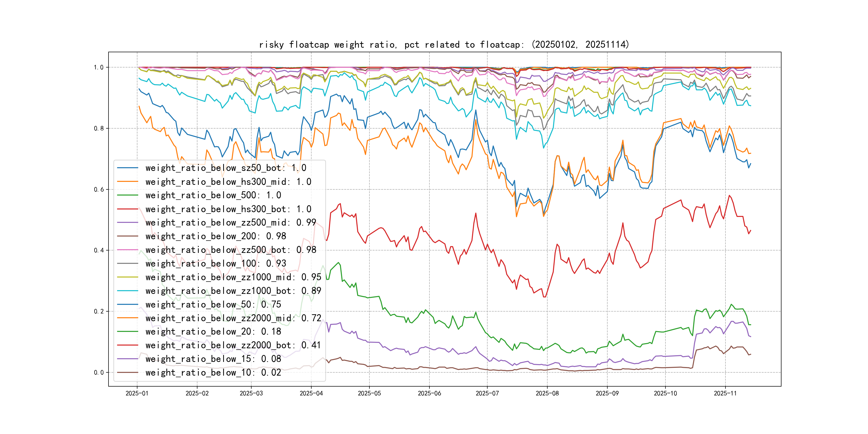
Task: Click the pink swatch beside weight_ratio_below_zz500_bot
Action: 127,250
